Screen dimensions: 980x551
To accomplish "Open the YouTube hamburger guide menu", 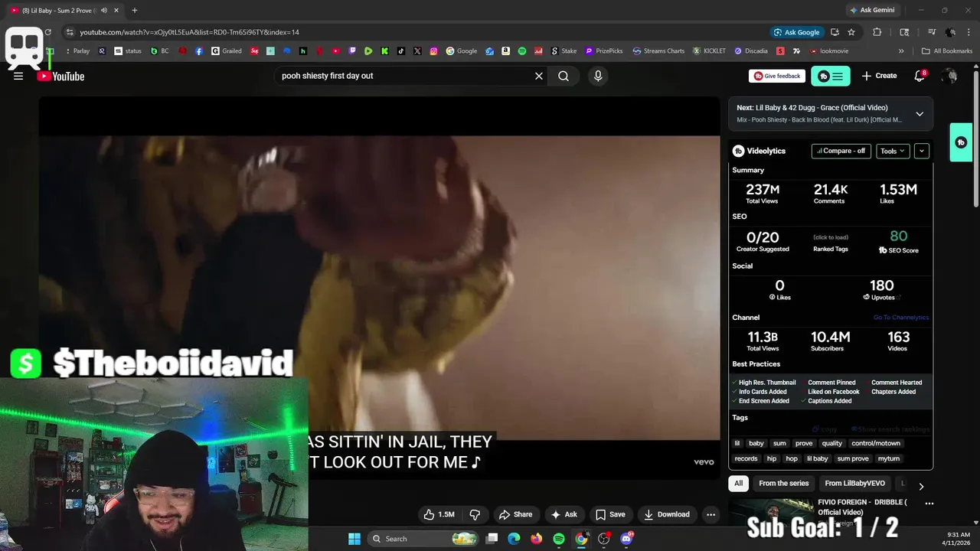I will click(x=18, y=76).
